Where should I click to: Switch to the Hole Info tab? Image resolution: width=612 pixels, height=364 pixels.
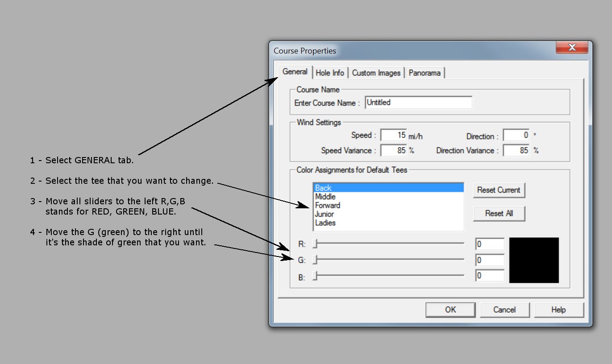pyautogui.click(x=330, y=73)
